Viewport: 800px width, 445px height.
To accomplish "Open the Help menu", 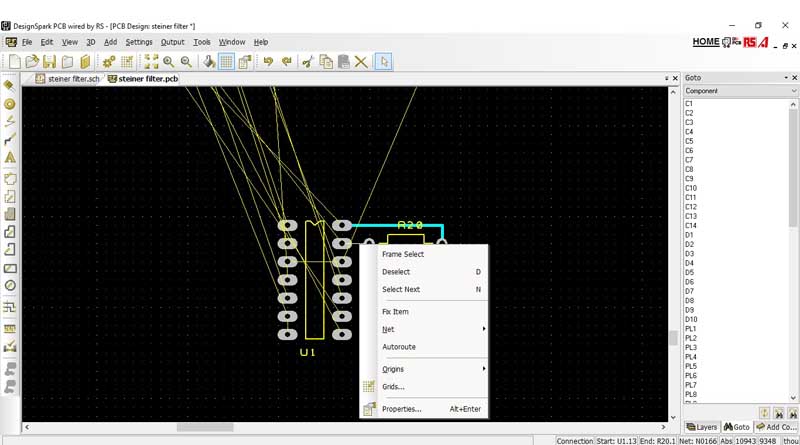I will click(x=261, y=42).
